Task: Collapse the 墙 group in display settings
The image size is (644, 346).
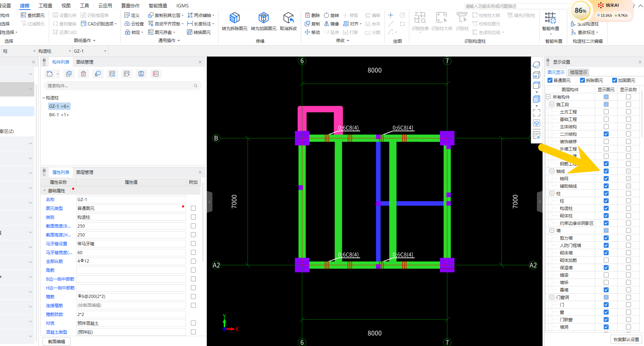Action: (552, 230)
